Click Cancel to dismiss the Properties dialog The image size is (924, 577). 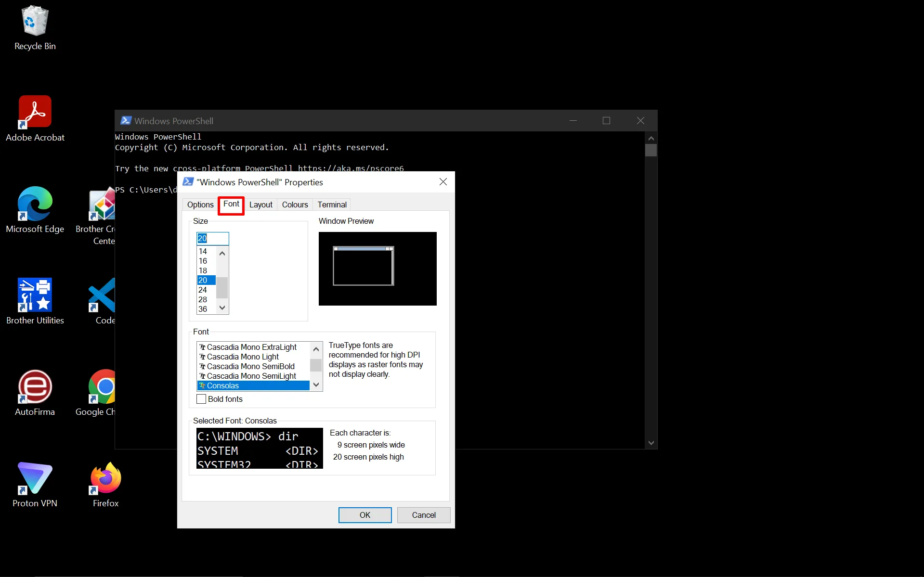click(x=423, y=515)
